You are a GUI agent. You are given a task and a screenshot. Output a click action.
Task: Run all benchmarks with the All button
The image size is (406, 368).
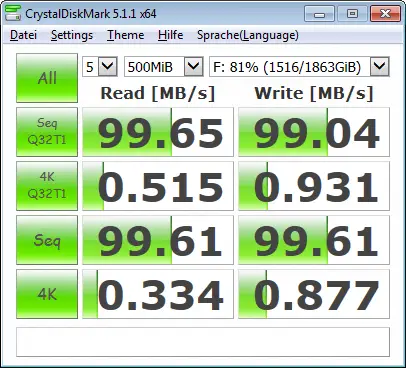(x=47, y=78)
